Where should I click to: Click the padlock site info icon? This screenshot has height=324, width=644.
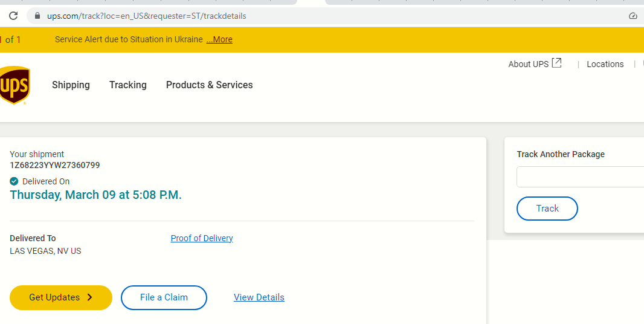pyautogui.click(x=37, y=16)
